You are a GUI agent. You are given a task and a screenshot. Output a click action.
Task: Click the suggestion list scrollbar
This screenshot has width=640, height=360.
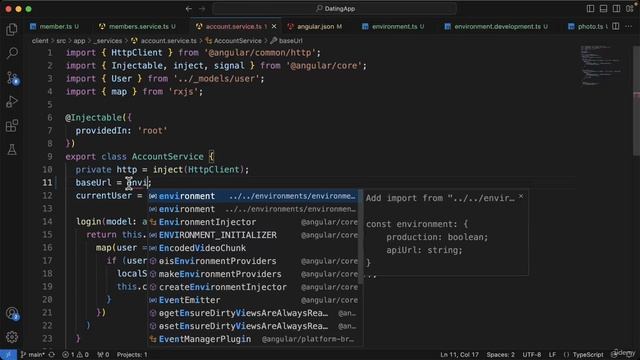[x=360, y=237]
